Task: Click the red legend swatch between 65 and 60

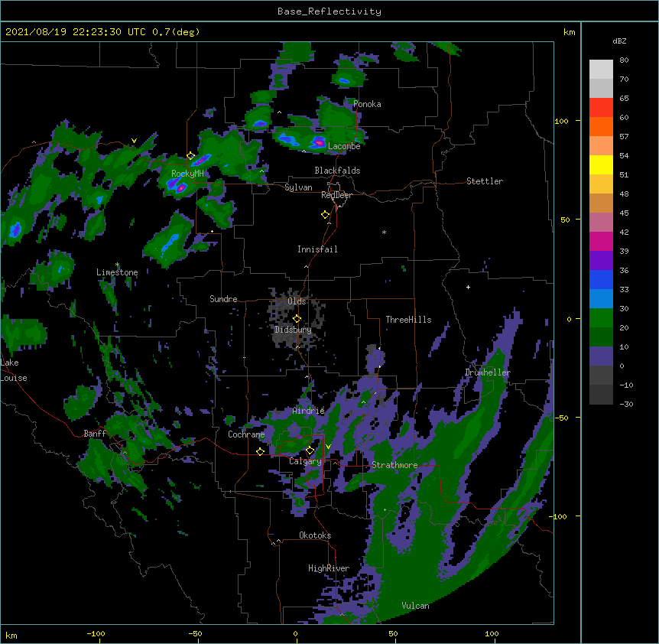Action: pos(601,108)
